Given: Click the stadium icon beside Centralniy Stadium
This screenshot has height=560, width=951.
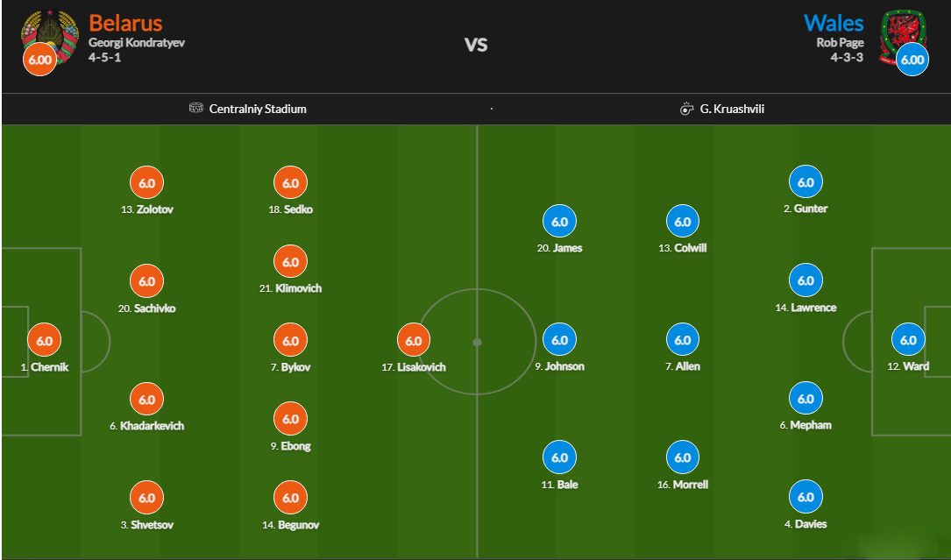Looking at the screenshot, I should point(196,109).
